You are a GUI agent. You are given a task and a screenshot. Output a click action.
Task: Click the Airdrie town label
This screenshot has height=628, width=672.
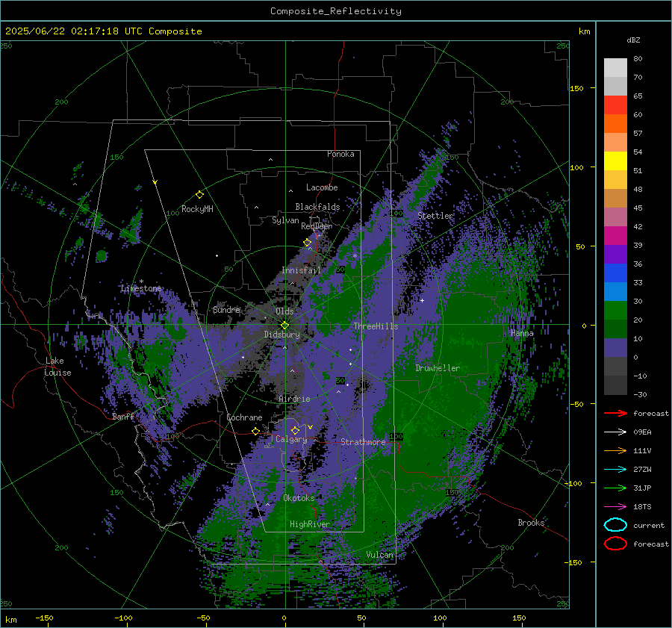point(294,399)
